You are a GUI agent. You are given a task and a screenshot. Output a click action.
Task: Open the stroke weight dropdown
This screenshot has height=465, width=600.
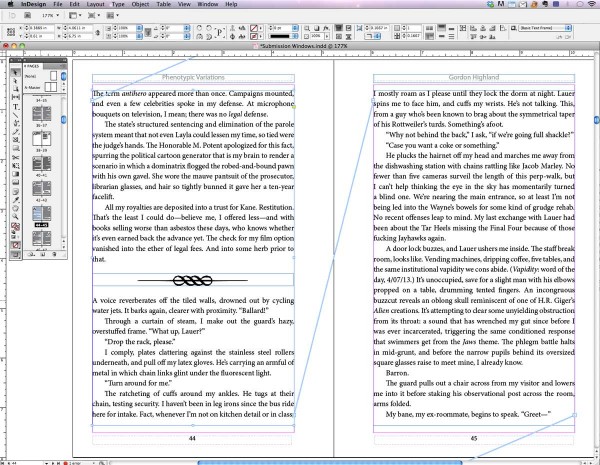pyautogui.click(x=295, y=28)
